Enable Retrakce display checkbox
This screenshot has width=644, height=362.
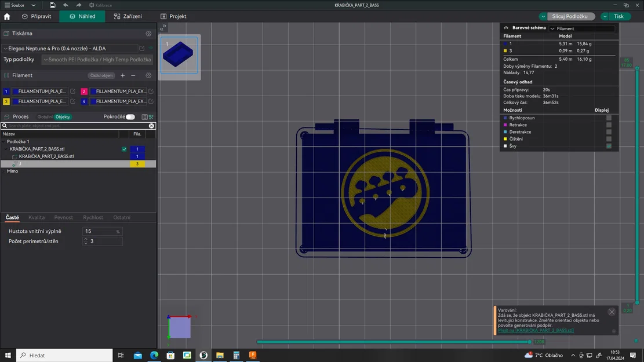pos(609,125)
